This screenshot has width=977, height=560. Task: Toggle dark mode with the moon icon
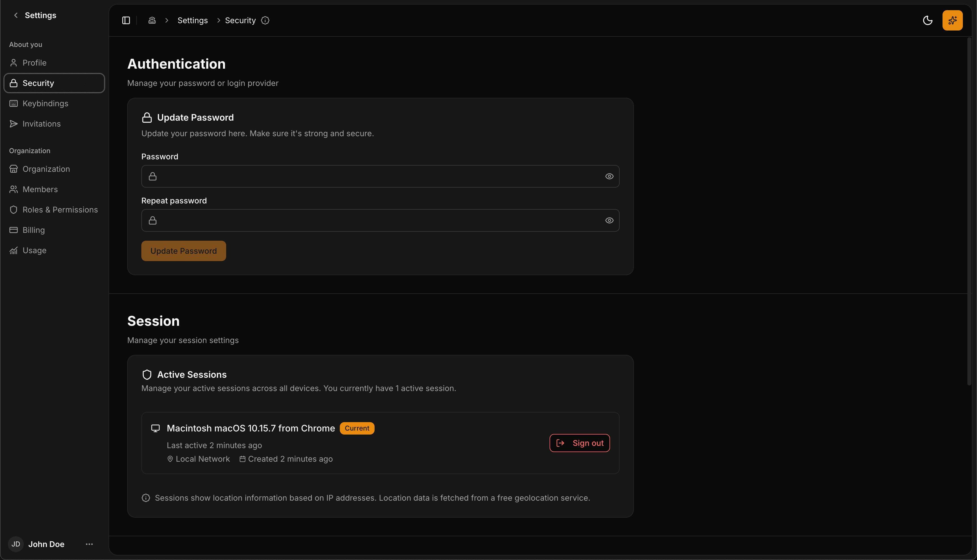[x=928, y=20]
